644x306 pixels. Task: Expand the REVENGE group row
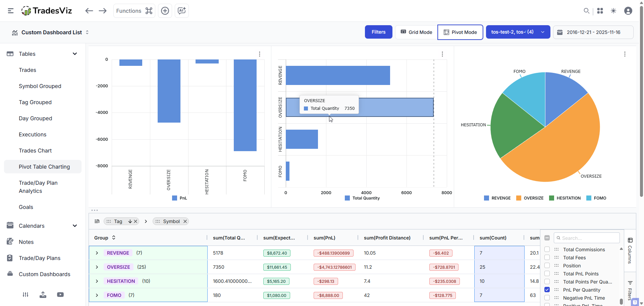(x=97, y=253)
